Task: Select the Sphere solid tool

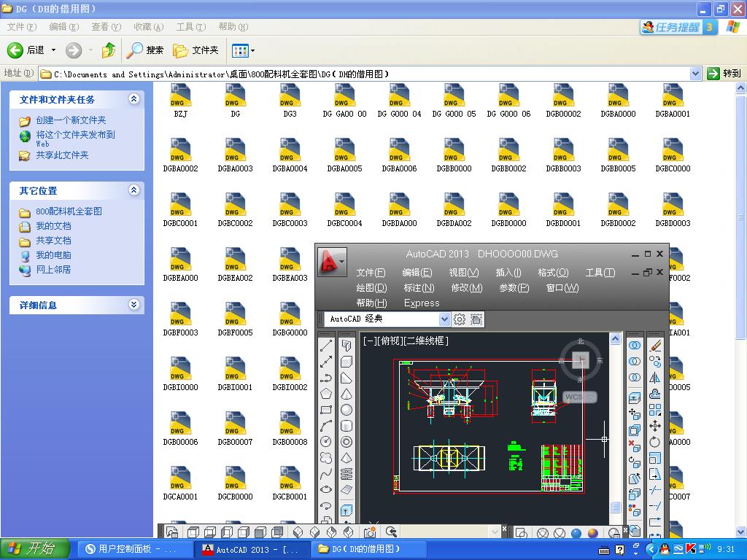Action: point(347,410)
